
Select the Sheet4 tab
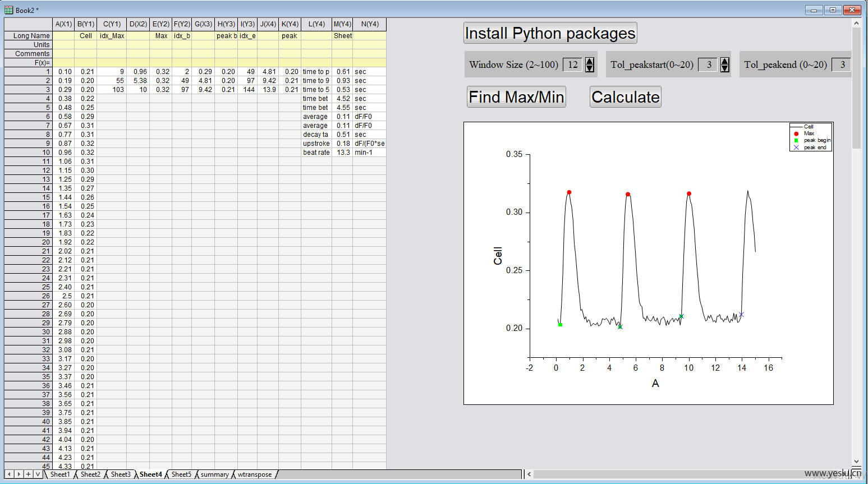151,474
